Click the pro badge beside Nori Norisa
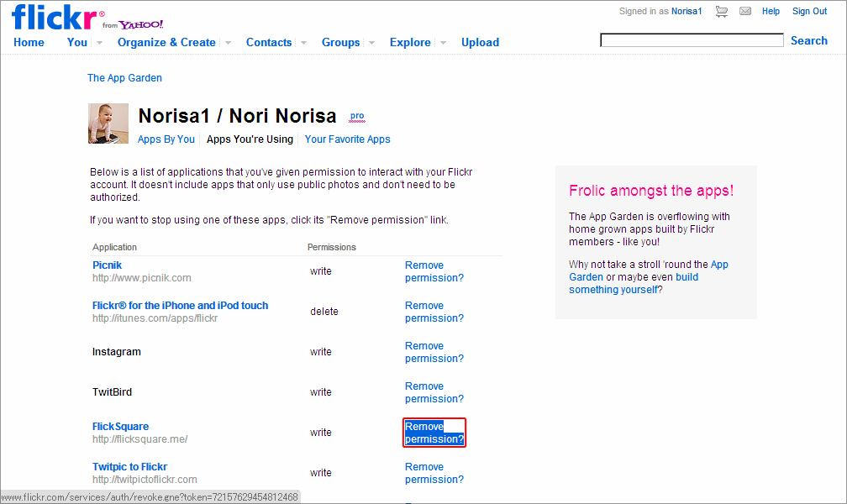 357,116
